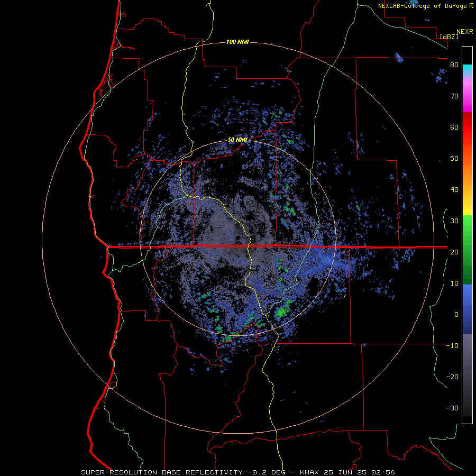Click the 30 value on the dBZ scale
The width and height of the screenshot is (476, 476).
[454, 221]
